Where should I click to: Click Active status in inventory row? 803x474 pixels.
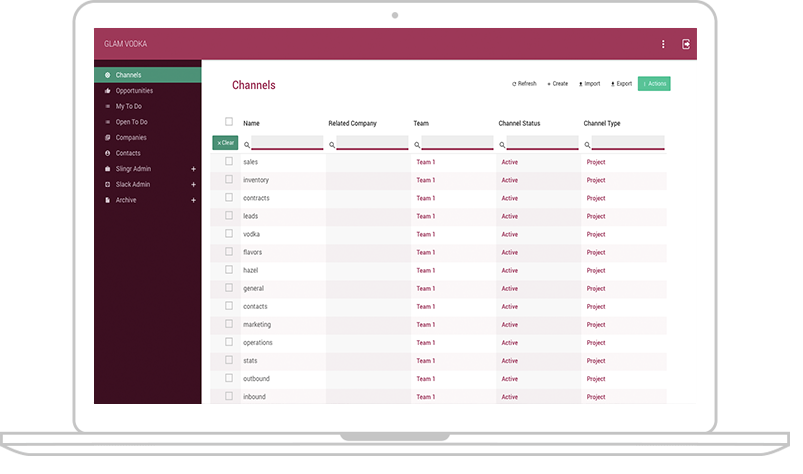[510, 180]
